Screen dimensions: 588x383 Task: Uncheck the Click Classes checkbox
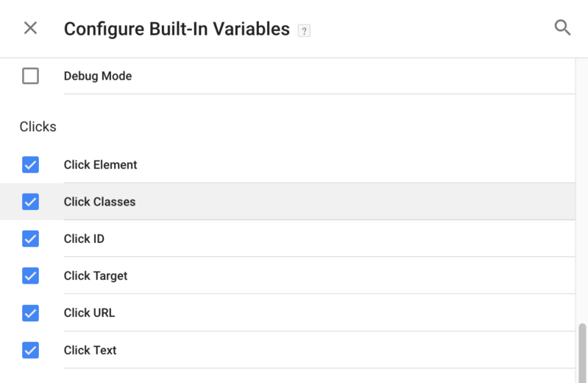[30, 202]
